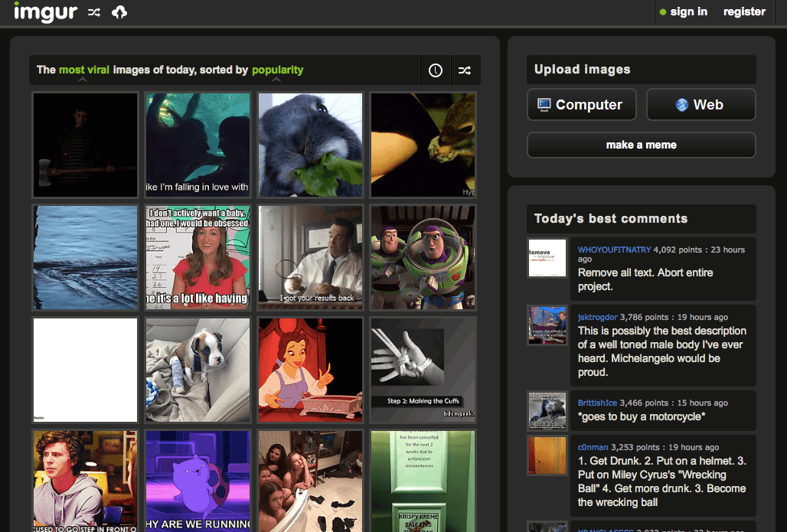Click the random shuffle icon in gallery header
Viewport: 787px width, 532px height.
pos(465,70)
